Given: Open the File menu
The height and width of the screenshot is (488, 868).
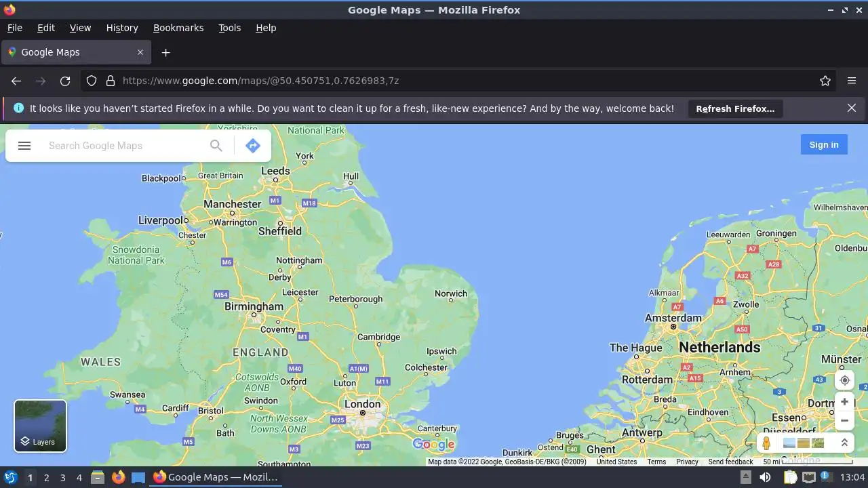Looking at the screenshot, I should pyautogui.click(x=14, y=28).
